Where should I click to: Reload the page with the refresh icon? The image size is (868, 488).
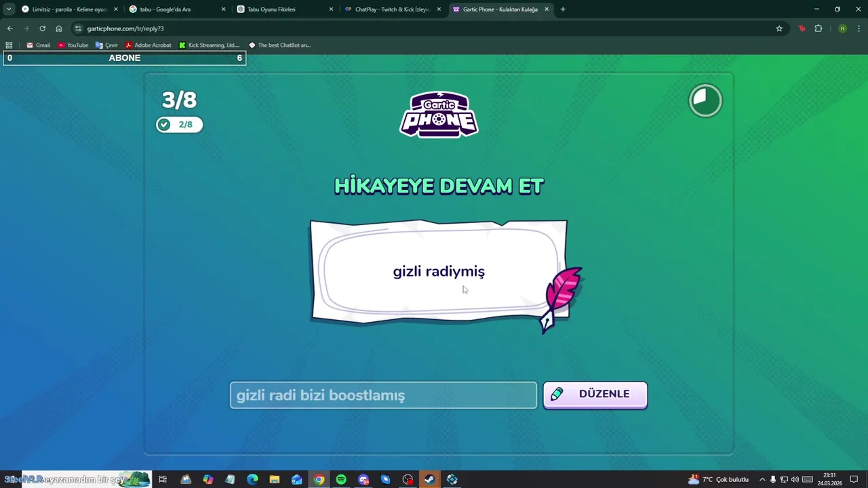click(x=42, y=28)
